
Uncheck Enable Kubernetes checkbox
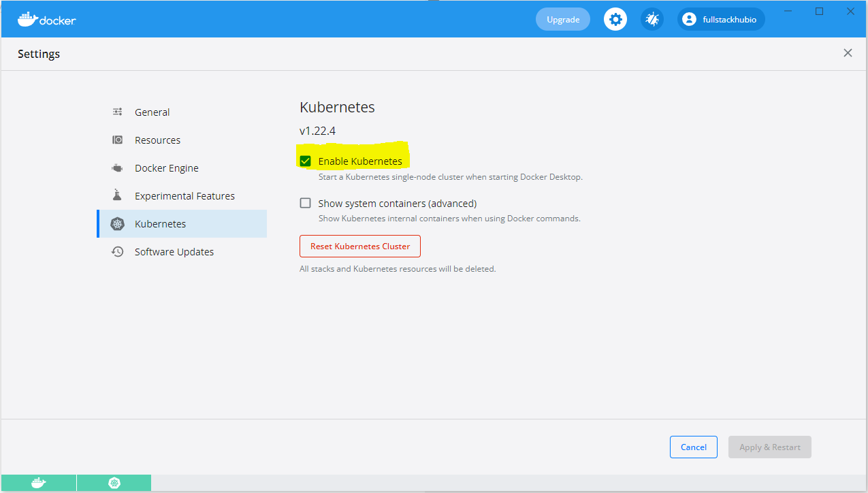306,161
